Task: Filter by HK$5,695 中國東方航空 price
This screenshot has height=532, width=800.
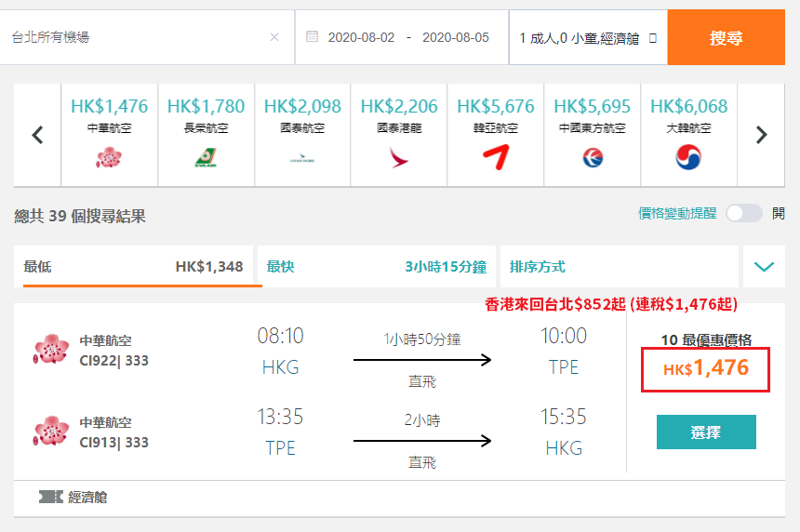Action: (593, 106)
